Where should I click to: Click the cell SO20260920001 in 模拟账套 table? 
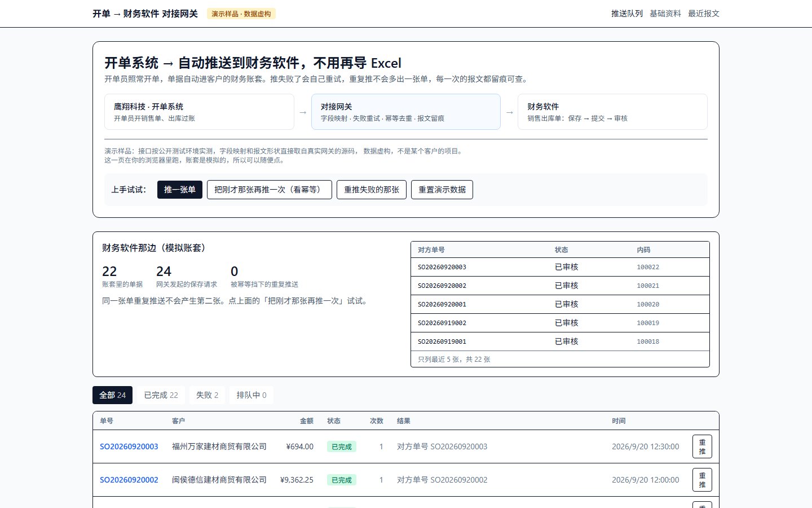[442, 304]
